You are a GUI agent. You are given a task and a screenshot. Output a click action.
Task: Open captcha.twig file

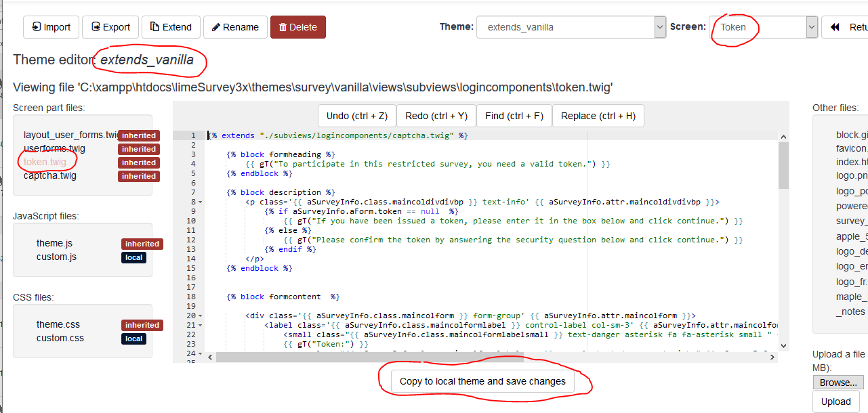click(x=50, y=175)
